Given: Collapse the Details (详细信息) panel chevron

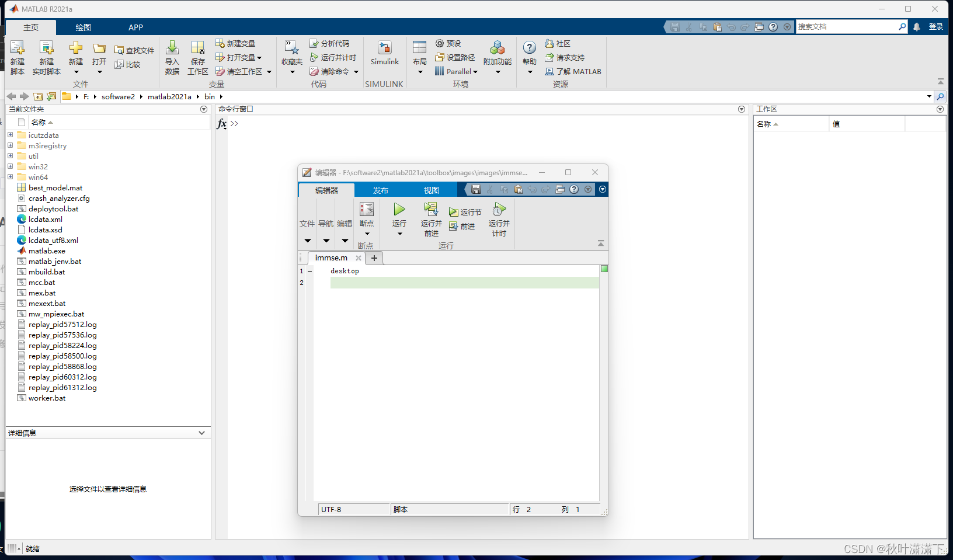Looking at the screenshot, I should (201, 433).
